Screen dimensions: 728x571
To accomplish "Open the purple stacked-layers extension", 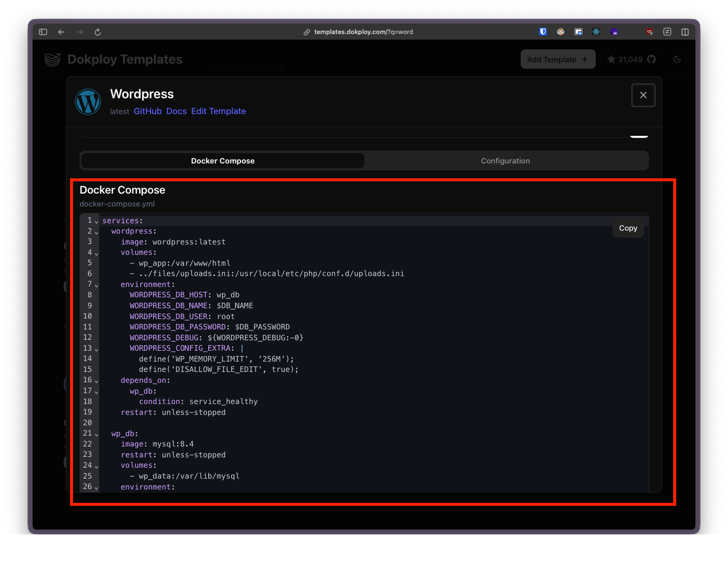I will point(614,32).
